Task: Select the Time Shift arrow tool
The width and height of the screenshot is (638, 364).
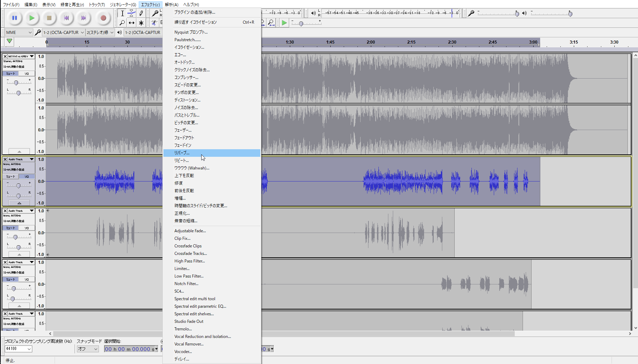Action: pyautogui.click(x=132, y=23)
